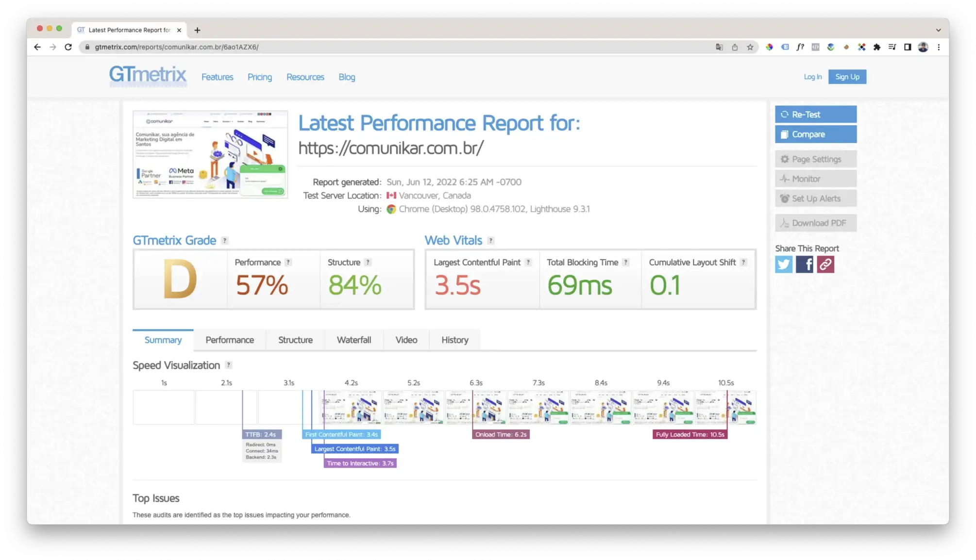Screen dimensions: 976x560
Task: Click Largest Contentful Paint 3.5s timeline marker
Action: 354,449
